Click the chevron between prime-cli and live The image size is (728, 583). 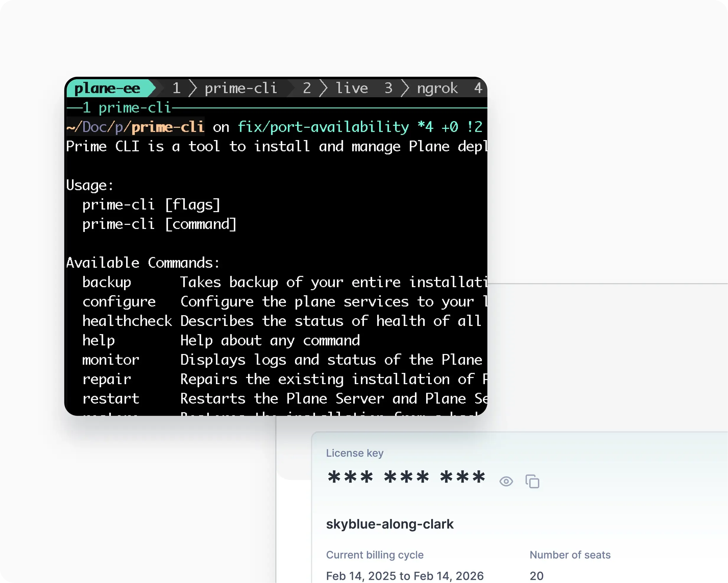[x=323, y=88]
